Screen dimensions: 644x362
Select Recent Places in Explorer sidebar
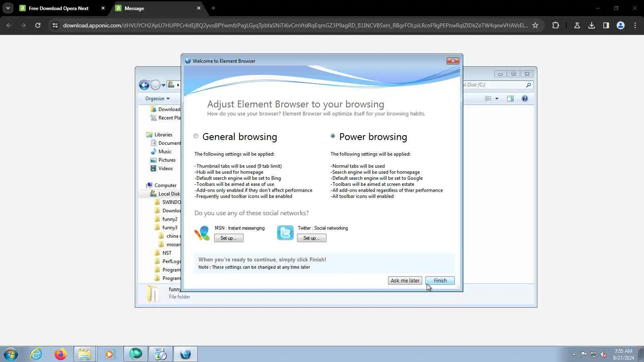[x=165, y=118]
